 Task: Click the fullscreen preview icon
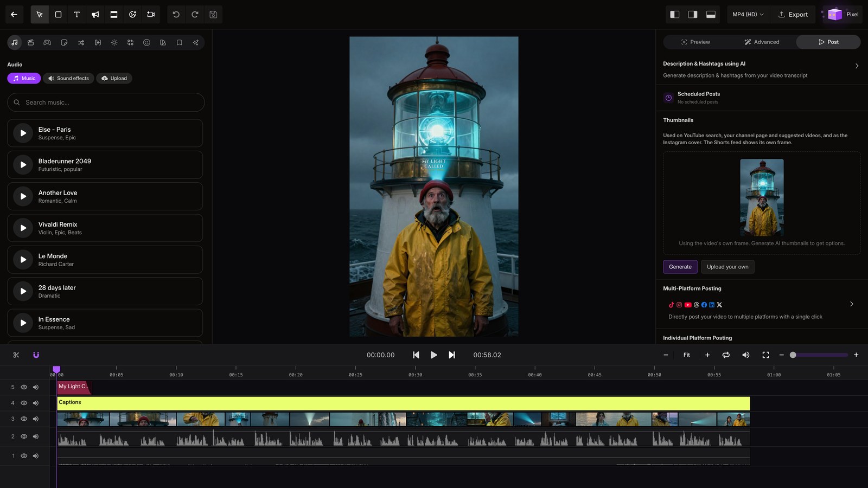pos(765,355)
